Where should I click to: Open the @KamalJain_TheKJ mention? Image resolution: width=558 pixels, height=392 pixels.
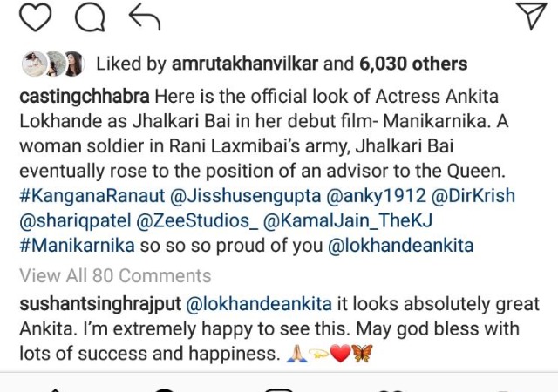click(348, 221)
